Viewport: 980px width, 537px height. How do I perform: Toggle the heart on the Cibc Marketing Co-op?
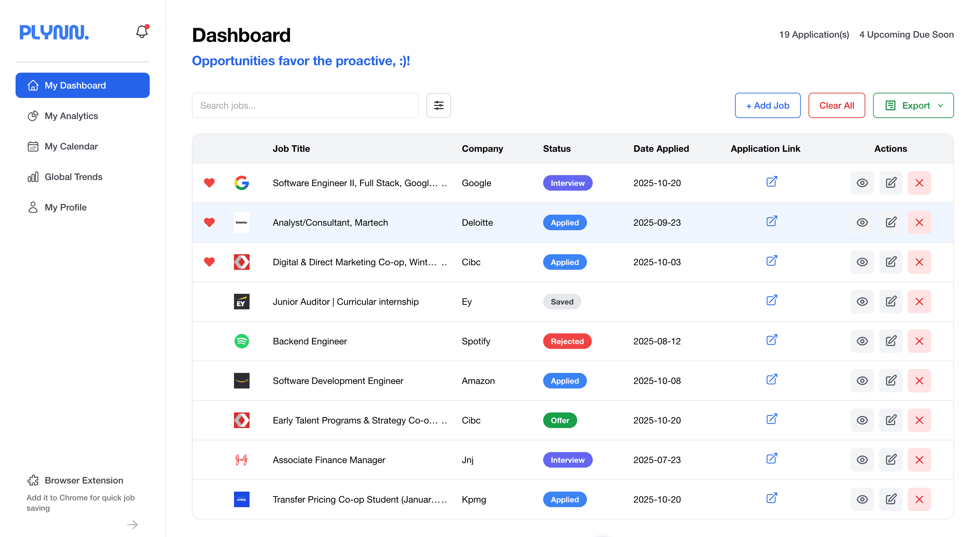[210, 262]
